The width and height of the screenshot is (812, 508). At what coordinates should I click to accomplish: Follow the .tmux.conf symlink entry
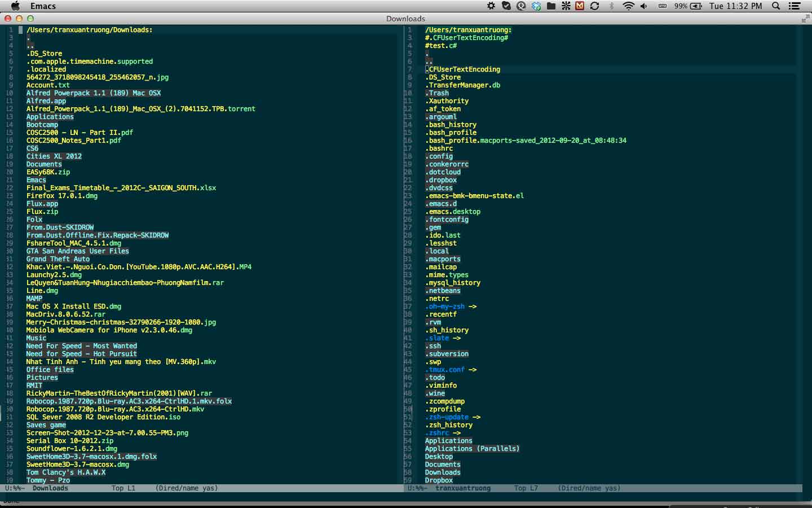point(445,370)
